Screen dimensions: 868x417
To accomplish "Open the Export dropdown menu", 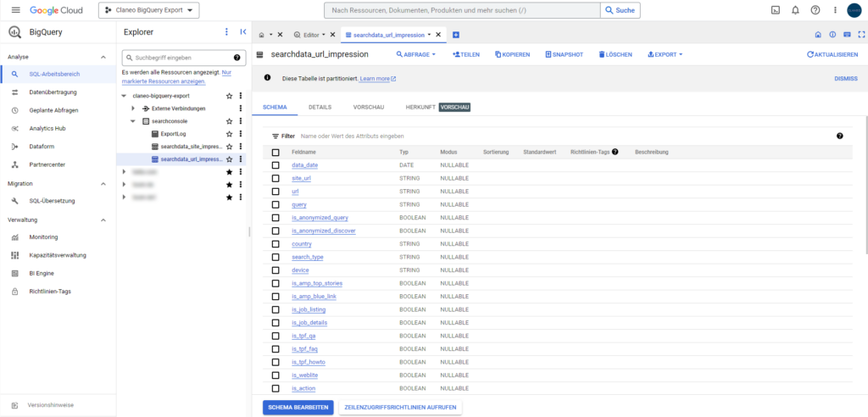I will tap(664, 54).
